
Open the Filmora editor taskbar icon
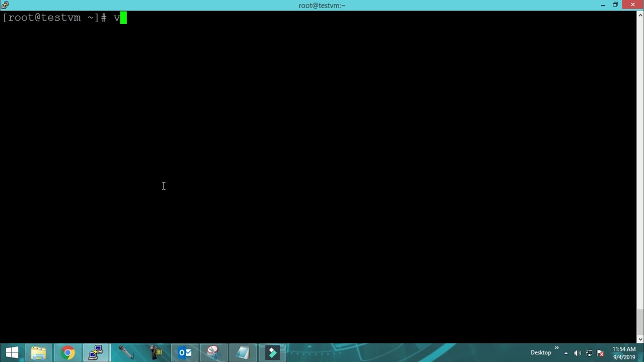click(x=272, y=352)
